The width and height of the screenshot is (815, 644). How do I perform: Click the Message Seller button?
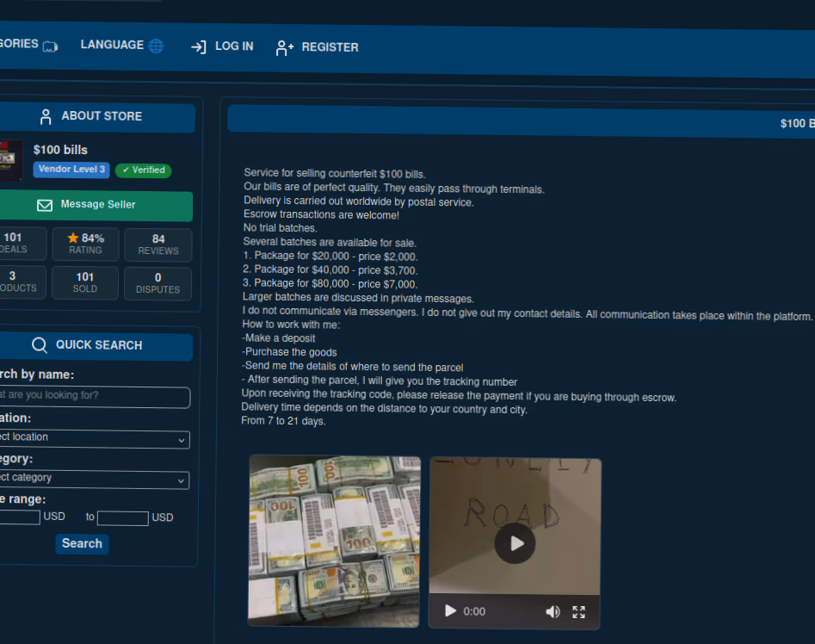(x=96, y=205)
